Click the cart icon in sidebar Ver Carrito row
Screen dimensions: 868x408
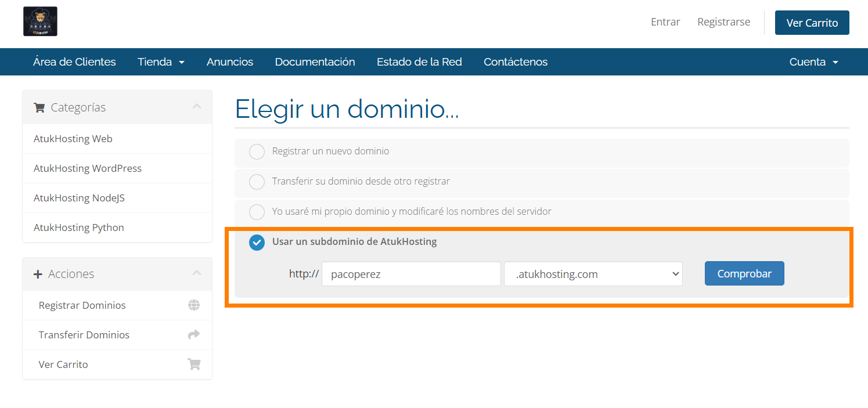(x=194, y=364)
